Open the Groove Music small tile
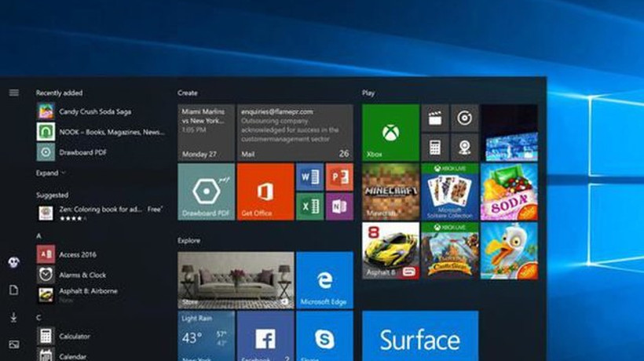The height and width of the screenshot is (361, 644). [x=464, y=118]
